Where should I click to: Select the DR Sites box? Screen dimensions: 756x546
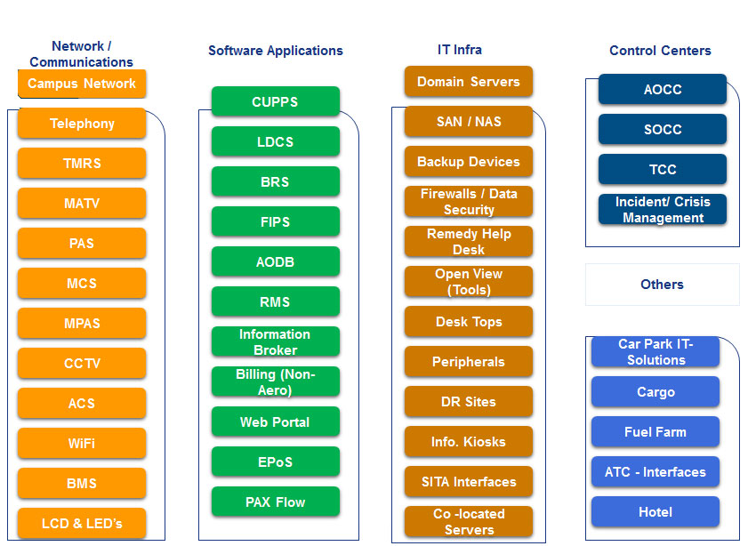pyautogui.click(x=469, y=401)
